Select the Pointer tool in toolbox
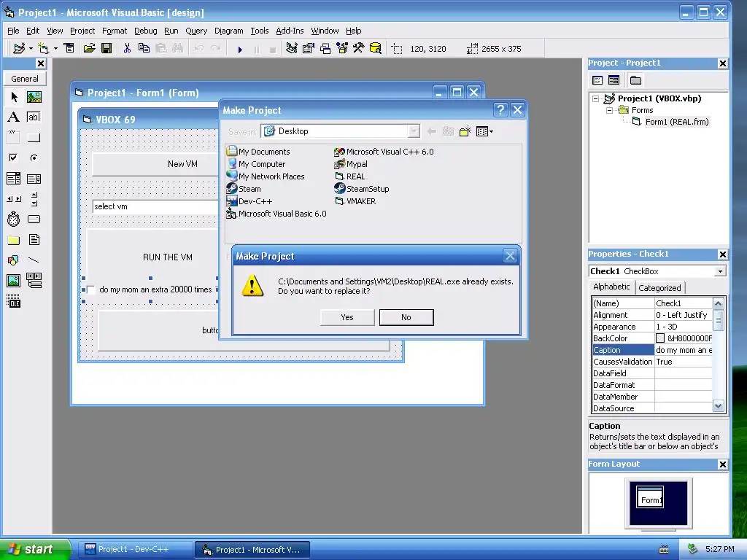Screen dimensions: 747x560 [14, 97]
